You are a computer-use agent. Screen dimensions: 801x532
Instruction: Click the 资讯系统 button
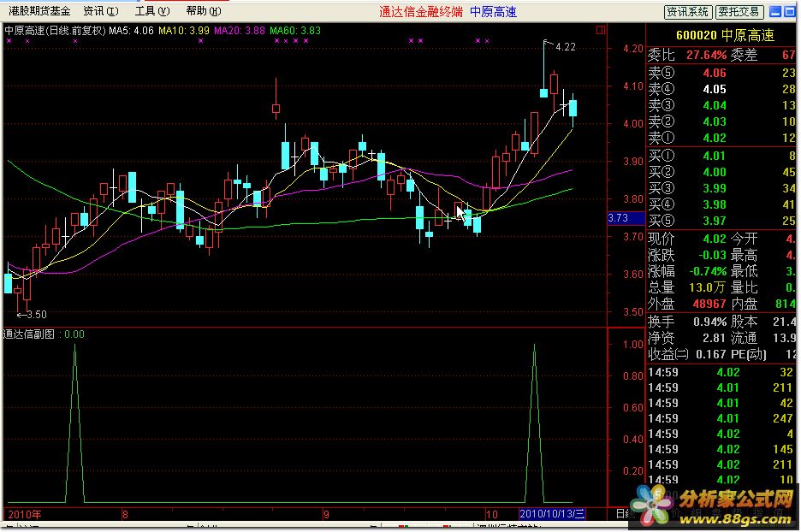[x=687, y=12]
